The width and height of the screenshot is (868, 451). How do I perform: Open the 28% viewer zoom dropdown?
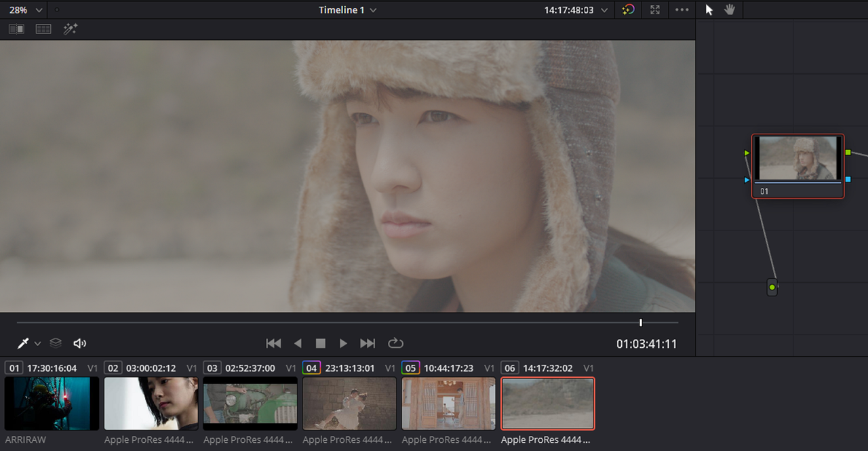[25, 9]
